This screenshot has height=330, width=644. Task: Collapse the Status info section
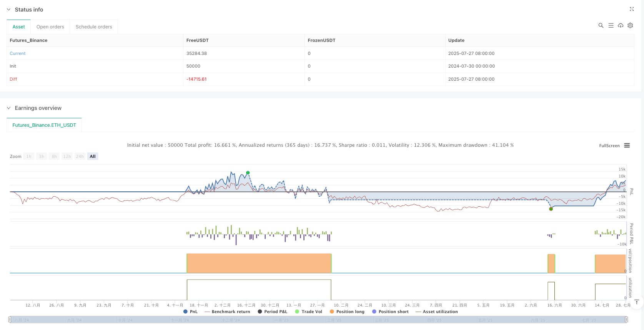click(8, 10)
